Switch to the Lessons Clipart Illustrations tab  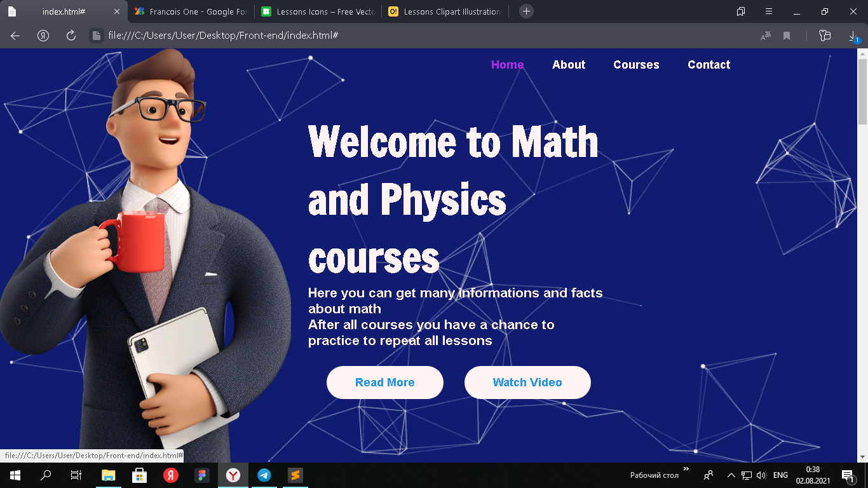tap(445, 11)
